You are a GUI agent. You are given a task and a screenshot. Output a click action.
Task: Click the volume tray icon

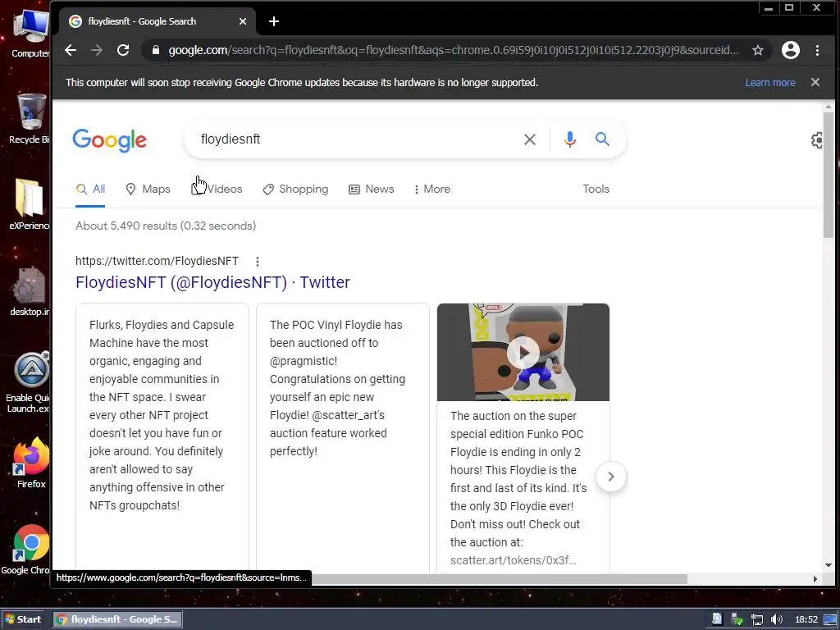[776, 620]
